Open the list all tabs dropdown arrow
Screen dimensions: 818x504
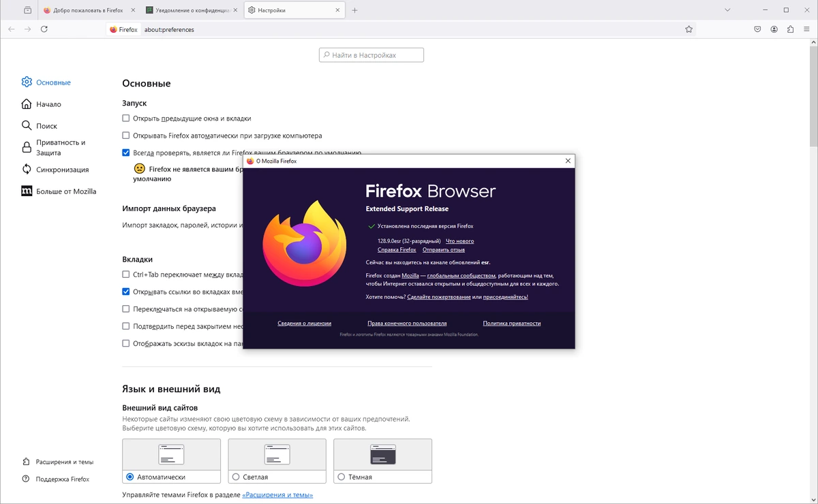click(727, 10)
